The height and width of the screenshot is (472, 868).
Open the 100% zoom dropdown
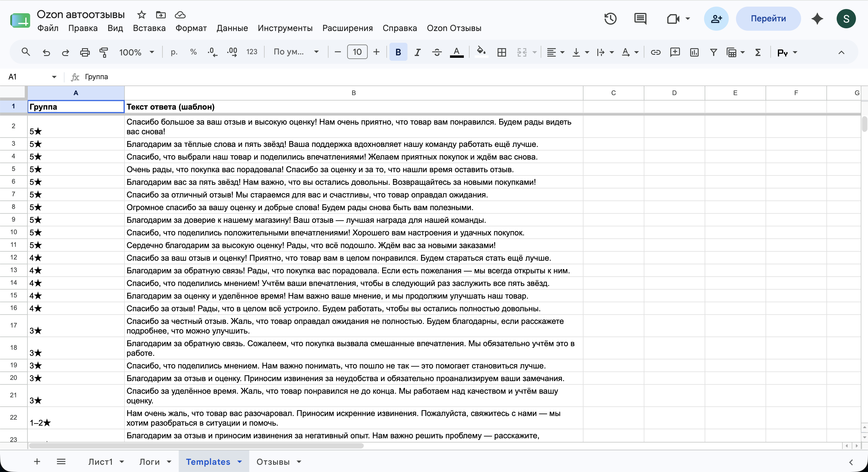click(x=137, y=52)
